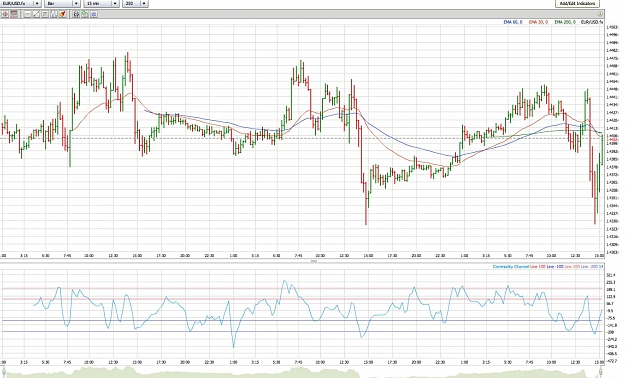Image resolution: width=625 pixels, height=378 pixels.
Task: Click the EMA 60 legend label
Action: point(513,22)
